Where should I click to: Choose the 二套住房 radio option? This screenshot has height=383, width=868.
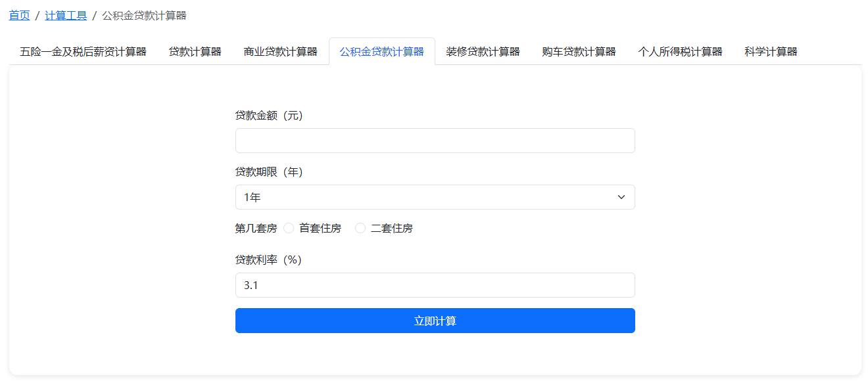pyautogui.click(x=360, y=228)
